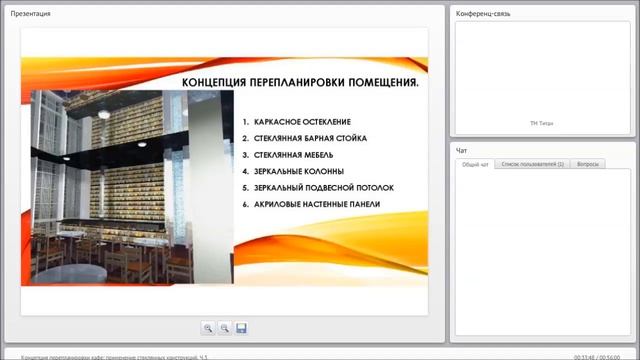This screenshot has height=360, width=640.
Task: Click the webinar title in the bottom bar
Action: [114, 357]
